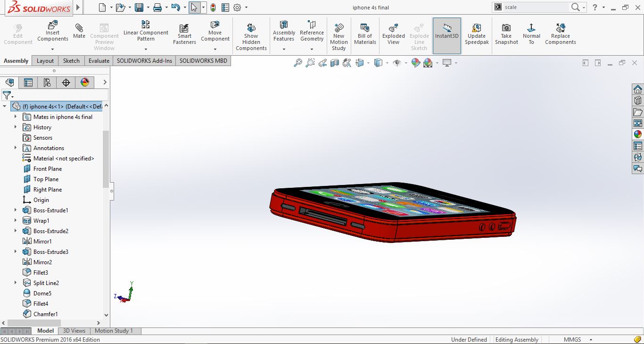Click Show Hidden Components
Screen dimensions: 644x344
251,37
